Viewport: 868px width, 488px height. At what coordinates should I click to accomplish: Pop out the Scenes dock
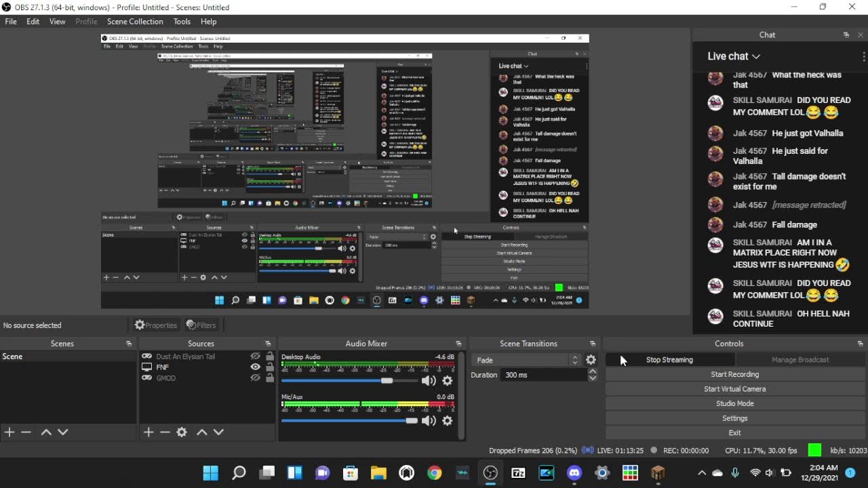tap(129, 344)
